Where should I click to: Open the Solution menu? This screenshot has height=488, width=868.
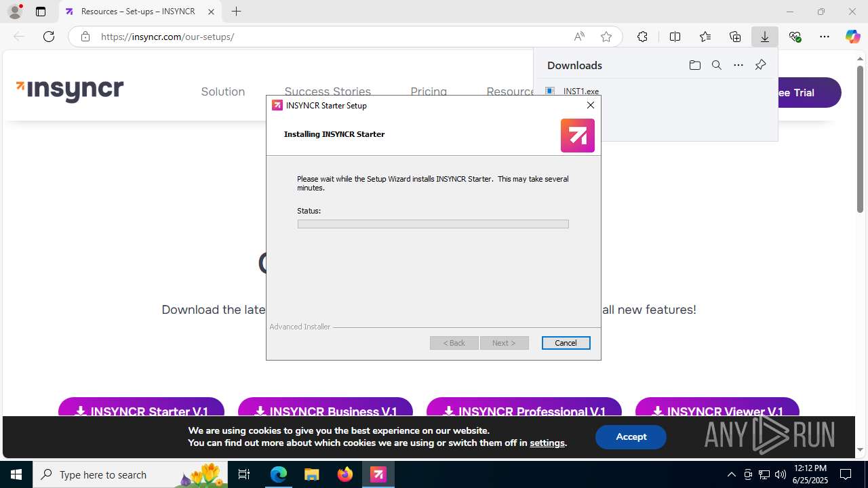coord(222,91)
